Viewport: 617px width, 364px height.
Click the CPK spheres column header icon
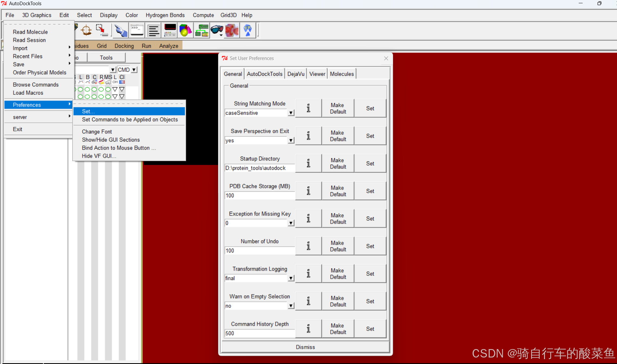94,82
